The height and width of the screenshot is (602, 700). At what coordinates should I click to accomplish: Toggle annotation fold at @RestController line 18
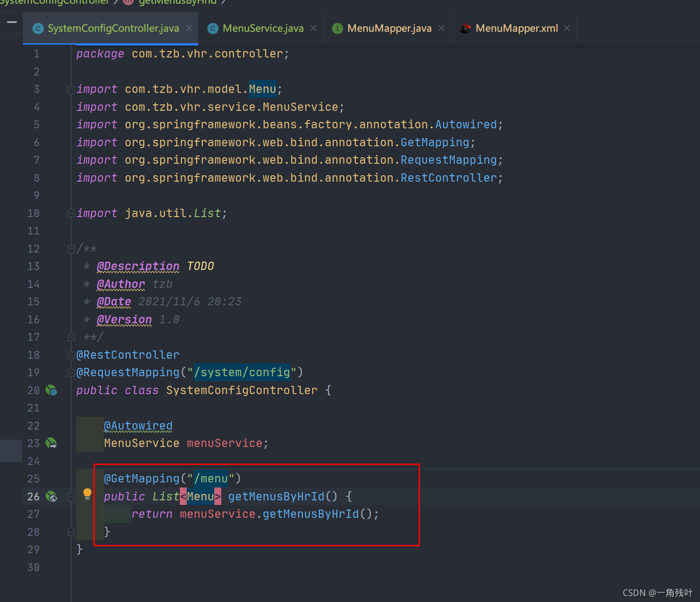click(71, 355)
